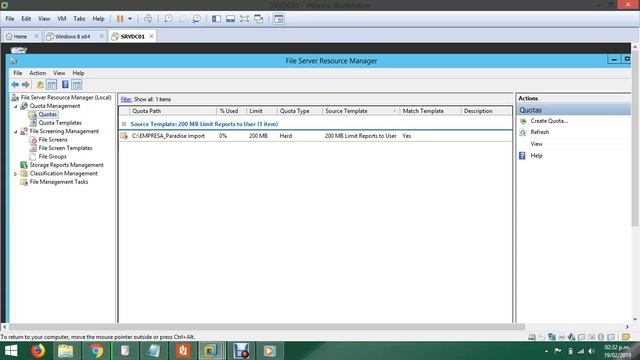Viewport: 640px width, 360px height.
Task: Switch to the Windows 8 x64 tab
Action: click(72, 36)
